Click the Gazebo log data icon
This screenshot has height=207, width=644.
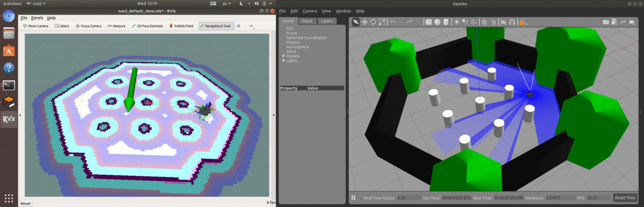tap(615, 22)
